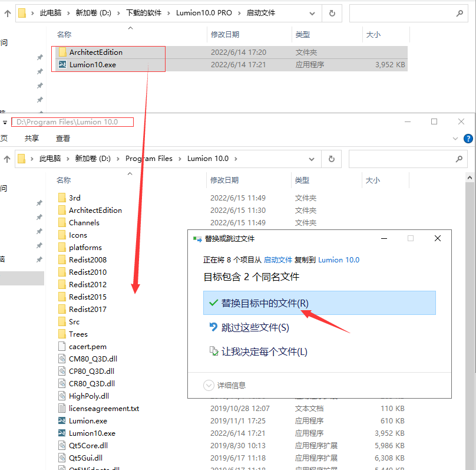Screen dimensions: 476x470
Task: Click refresh button in the 启动文件 window
Action: coord(332,13)
